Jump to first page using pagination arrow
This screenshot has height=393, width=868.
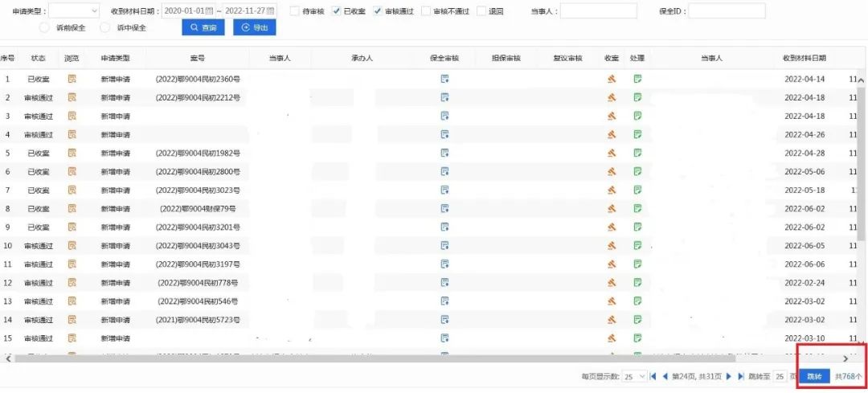point(653,376)
